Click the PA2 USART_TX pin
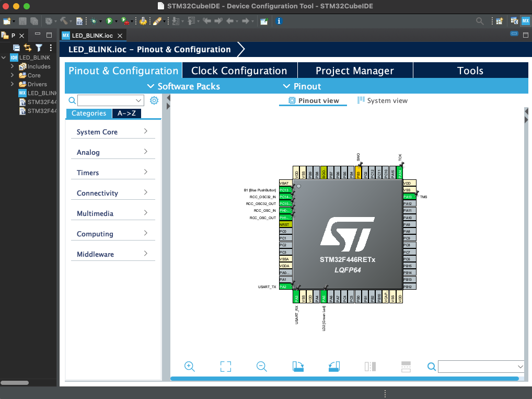 [286, 287]
